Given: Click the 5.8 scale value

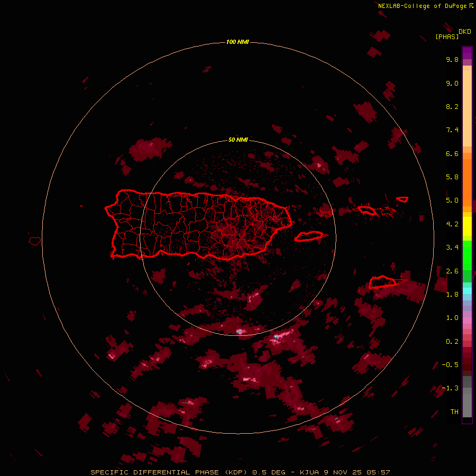Looking at the screenshot, I should [x=452, y=177].
